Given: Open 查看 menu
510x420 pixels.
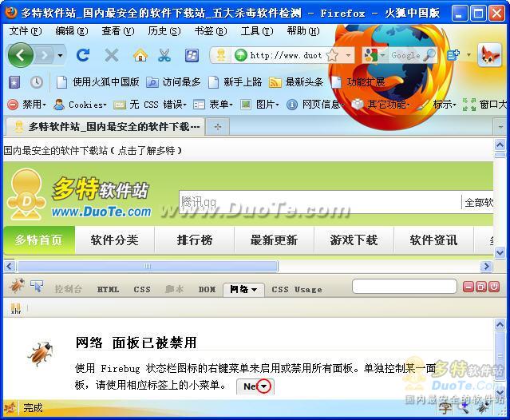Looking at the screenshot, I should pyautogui.click(x=118, y=31).
